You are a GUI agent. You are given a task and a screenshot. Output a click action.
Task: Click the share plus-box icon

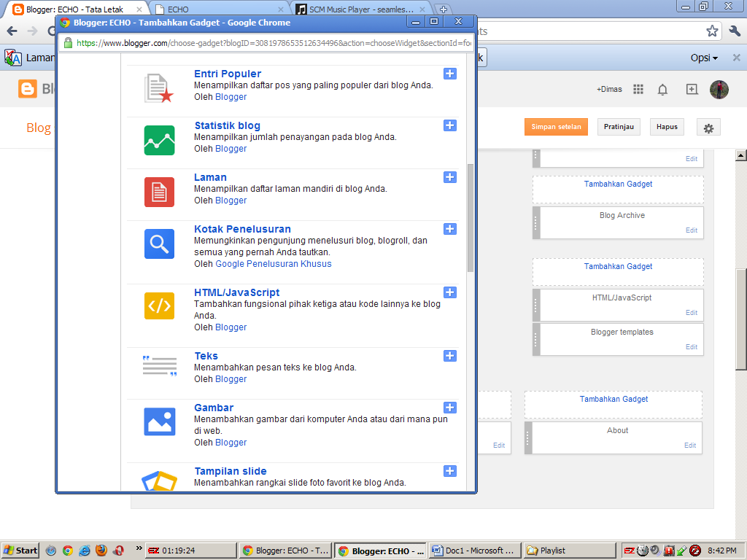[692, 89]
